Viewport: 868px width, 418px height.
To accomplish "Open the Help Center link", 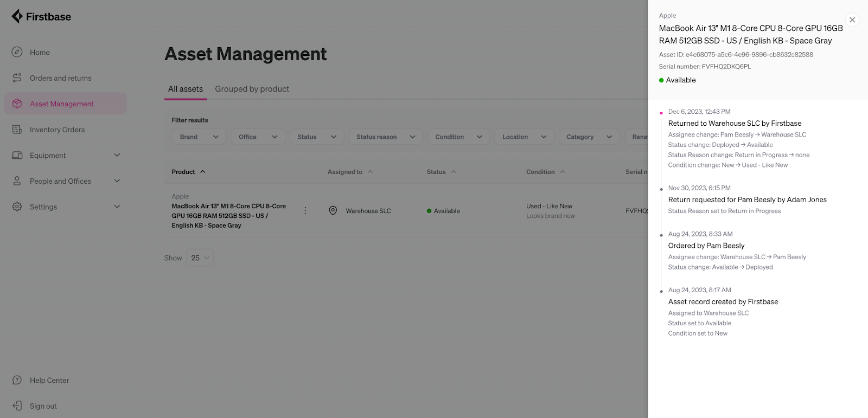I will click(49, 380).
